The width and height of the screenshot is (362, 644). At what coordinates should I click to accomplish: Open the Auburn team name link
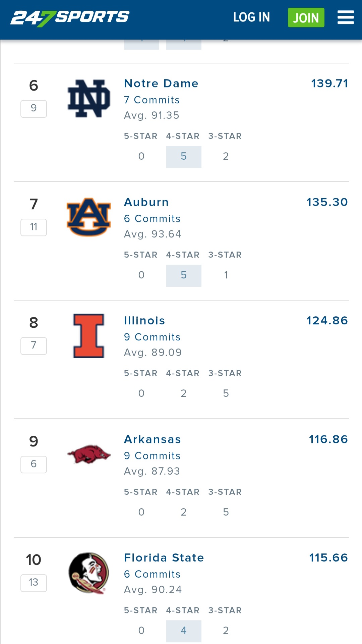(x=146, y=202)
